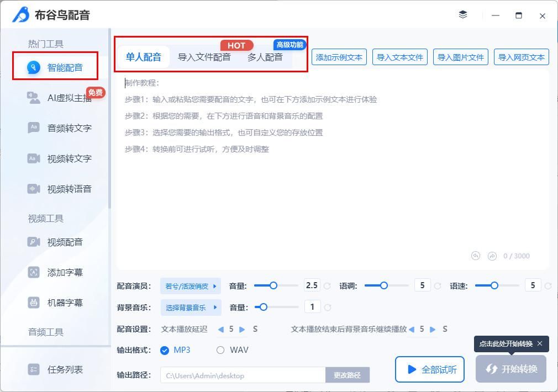Image resolution: width=558 pixels, height=392 pixels.
Task: Select WAV output format
Action: pyautogui.click(x=233, y=350)
